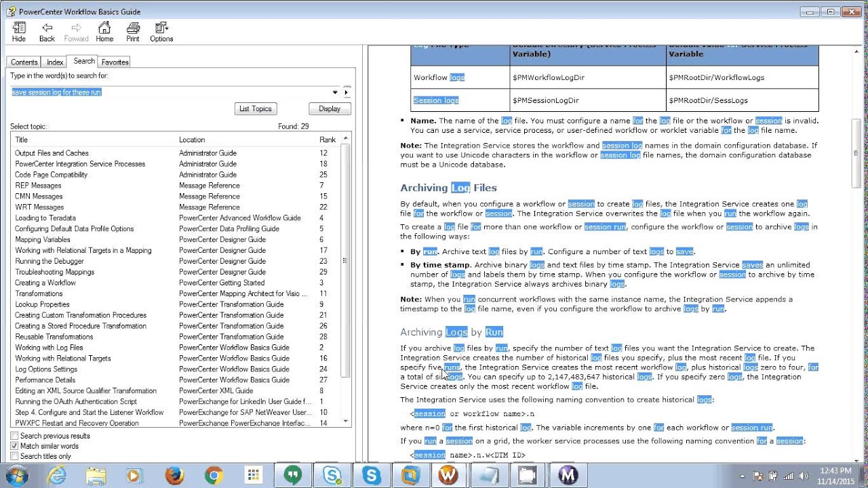This screenshot has height=488, width=868.
Task: Click the Forward toolbar arrow
Action: point(77,32)
